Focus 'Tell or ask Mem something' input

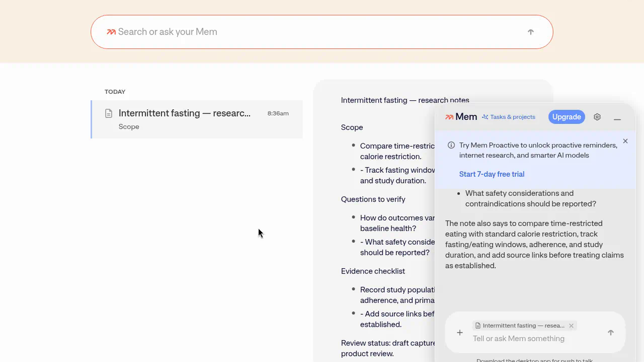pyautogui.click(x=518, y=338)
